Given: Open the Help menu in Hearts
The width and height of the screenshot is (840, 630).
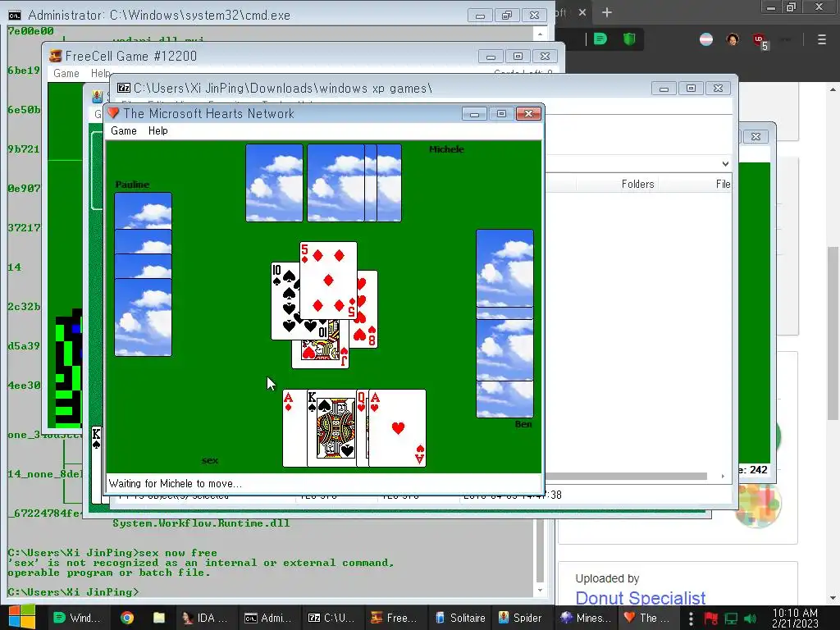Looking at the screenshot, I should click(158, 130).
